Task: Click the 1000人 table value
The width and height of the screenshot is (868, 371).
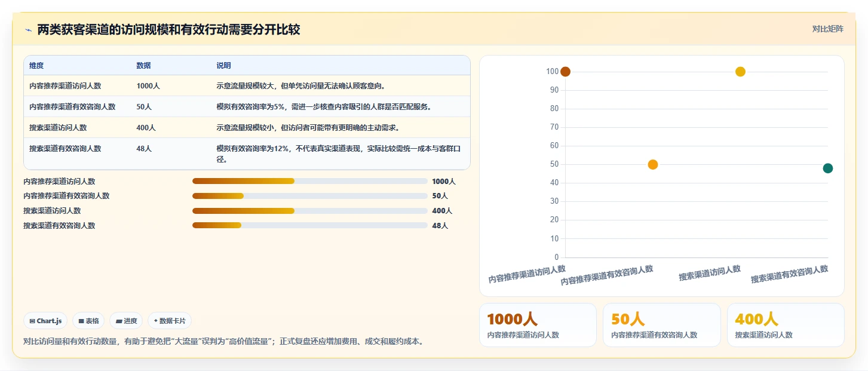Action: pyautogui.click(x=148, y=86)
